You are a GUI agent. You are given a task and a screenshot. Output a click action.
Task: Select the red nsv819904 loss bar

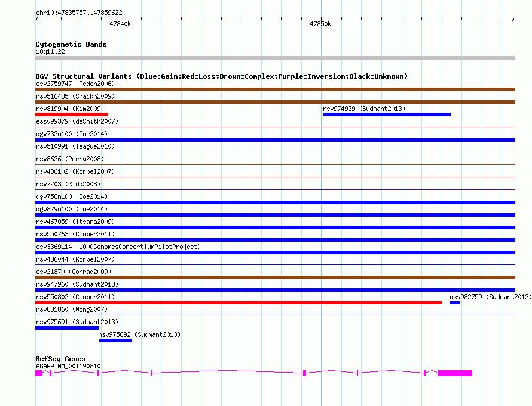pos(72,115)
